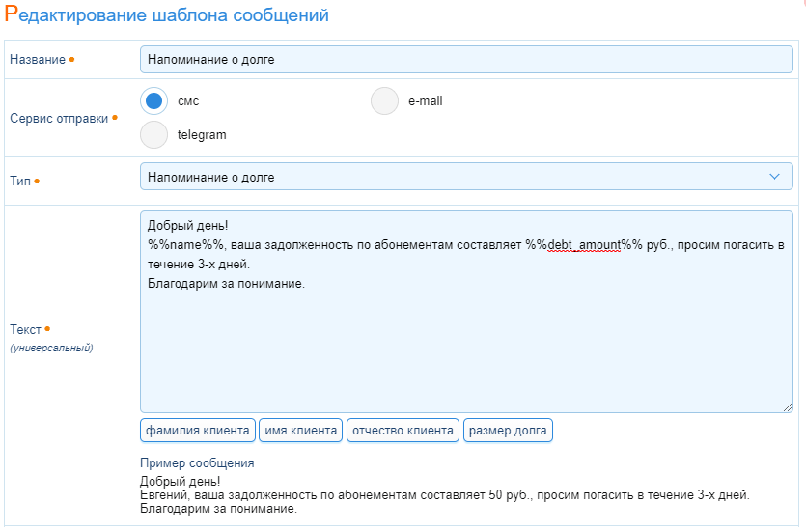Insert the имя клиента variable
This screenshot has height=532, width=806.
pos(301,430)
